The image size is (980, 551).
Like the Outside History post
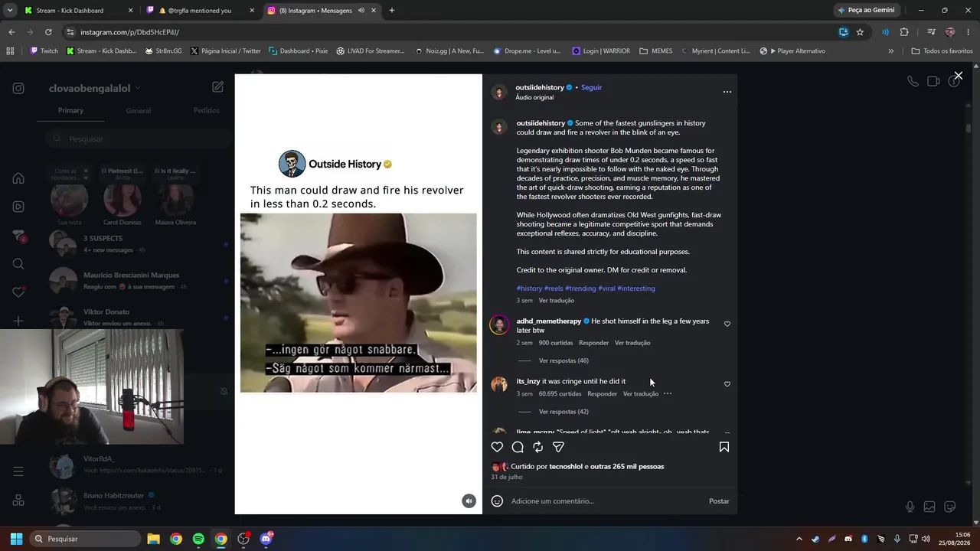497,447
